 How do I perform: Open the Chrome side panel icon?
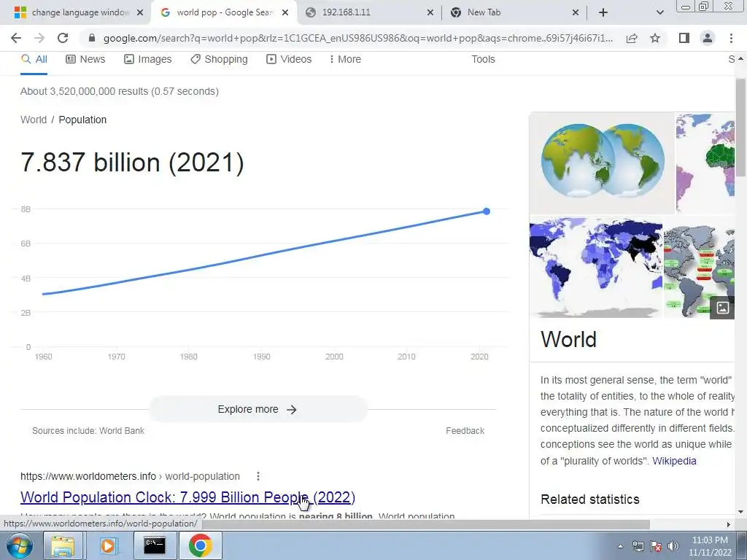[684, 38]
